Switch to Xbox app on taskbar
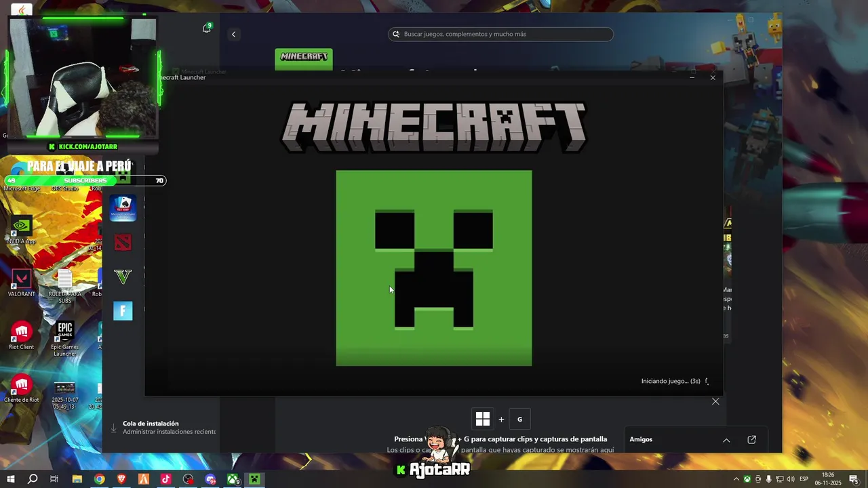The height and width of the screenshot is (488, 868). pos(233,479)
